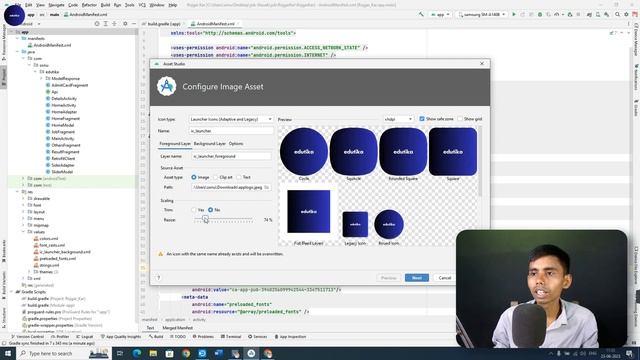640x360 pixels.
Task: Collapse the manifests folder in tree
Action: 18,38
